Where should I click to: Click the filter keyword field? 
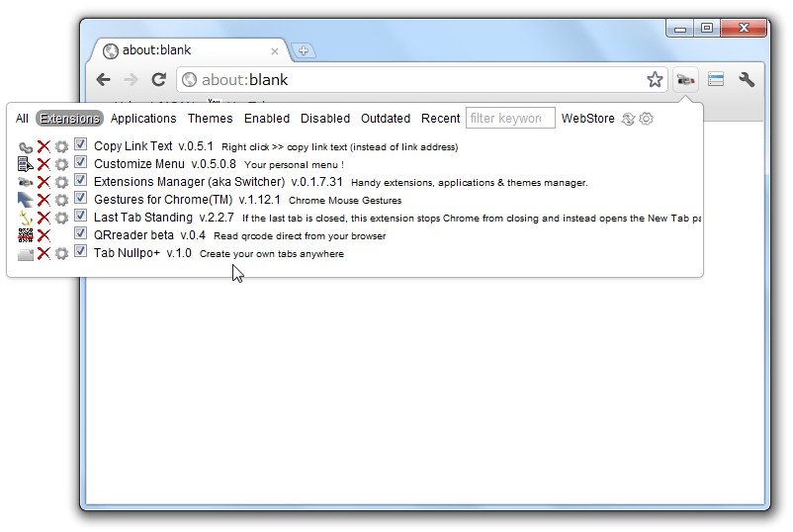pos(510,118)
